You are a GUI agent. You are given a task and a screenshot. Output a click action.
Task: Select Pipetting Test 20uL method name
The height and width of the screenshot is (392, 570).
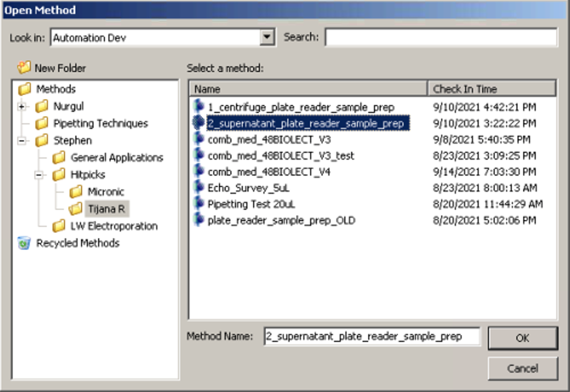[x=251, y=204]
